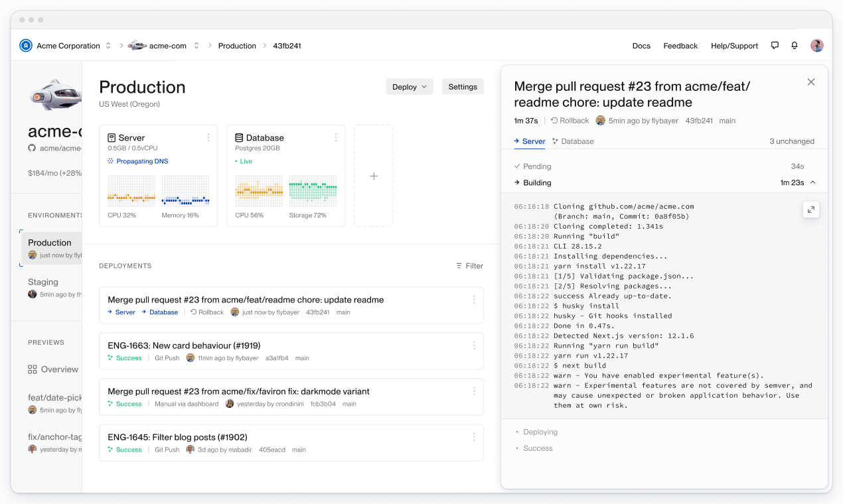The height and width of the screenshot is (504, 843).
Task: Click the Database service icon
Action: 239,138
